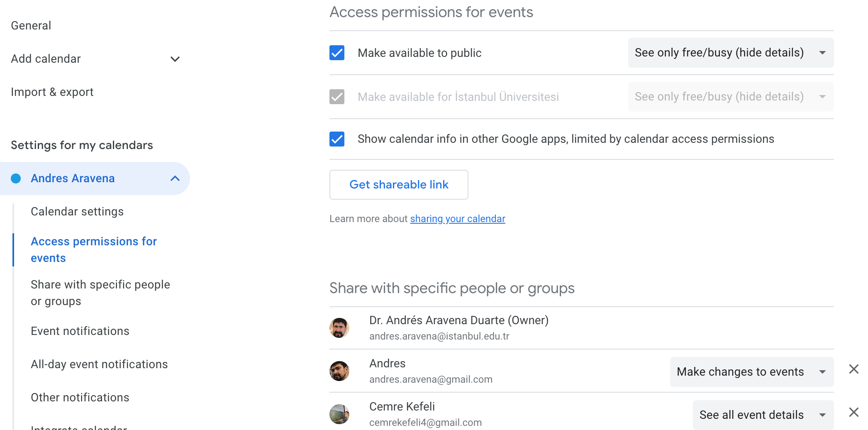This screenshot has width=868, height=430.
Task: Open General settings
Action: click(31, 26)
